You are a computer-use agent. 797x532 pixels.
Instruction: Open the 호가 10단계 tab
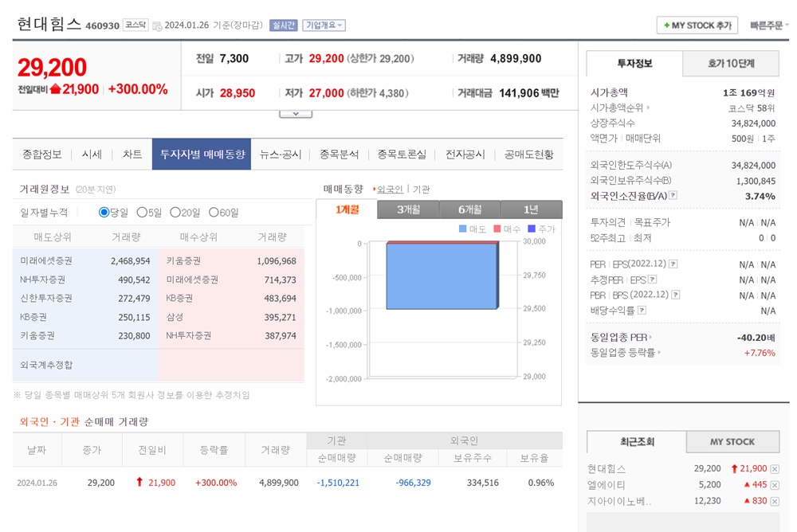pyautogui.click(x=732, y=63)
